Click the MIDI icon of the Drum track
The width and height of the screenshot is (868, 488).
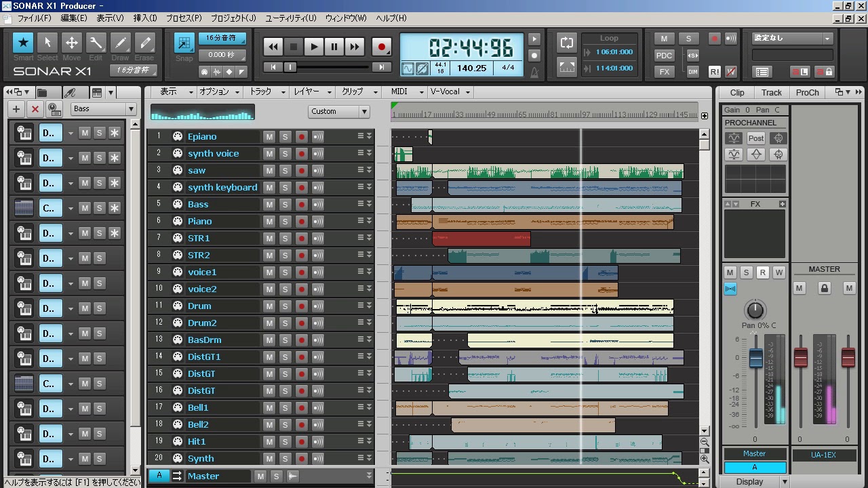[x=178, y=306]
